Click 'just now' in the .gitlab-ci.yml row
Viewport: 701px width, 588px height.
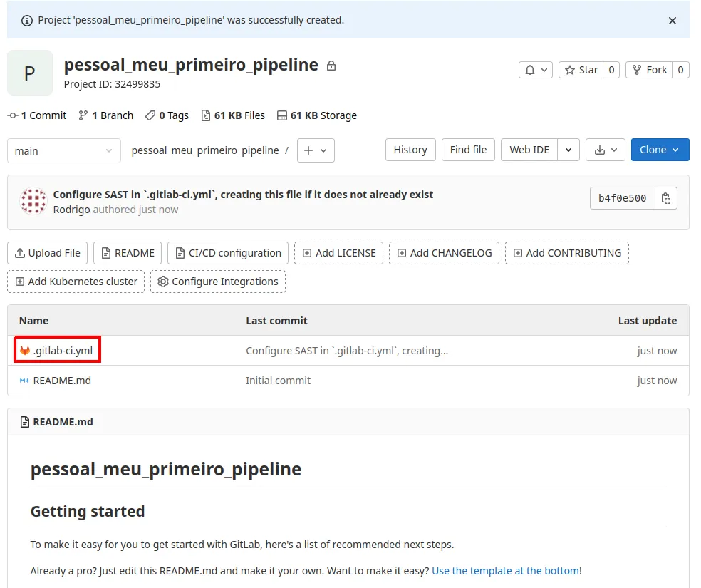pos(657,351)
